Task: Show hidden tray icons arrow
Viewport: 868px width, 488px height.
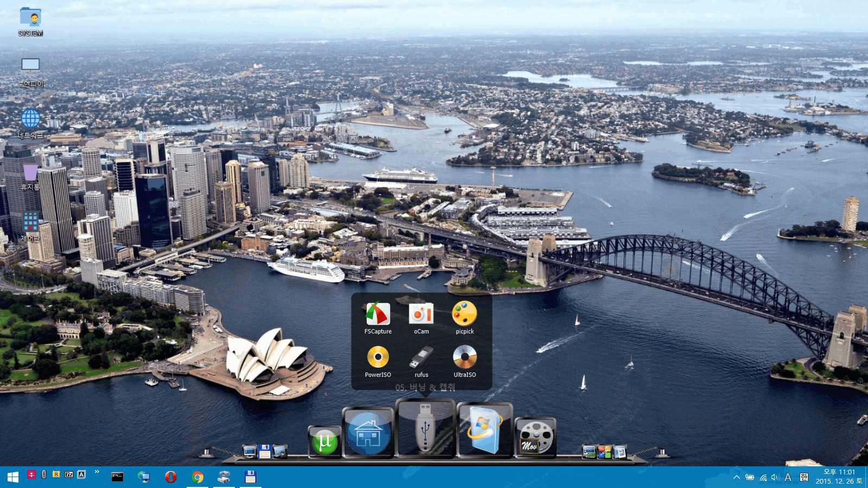Action: pyautogui.click(x=736, y=477)
